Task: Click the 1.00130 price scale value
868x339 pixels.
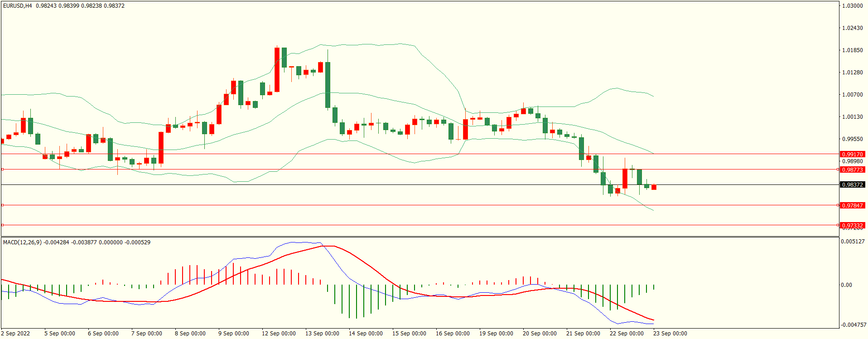Action: click(x=852, y=117)
